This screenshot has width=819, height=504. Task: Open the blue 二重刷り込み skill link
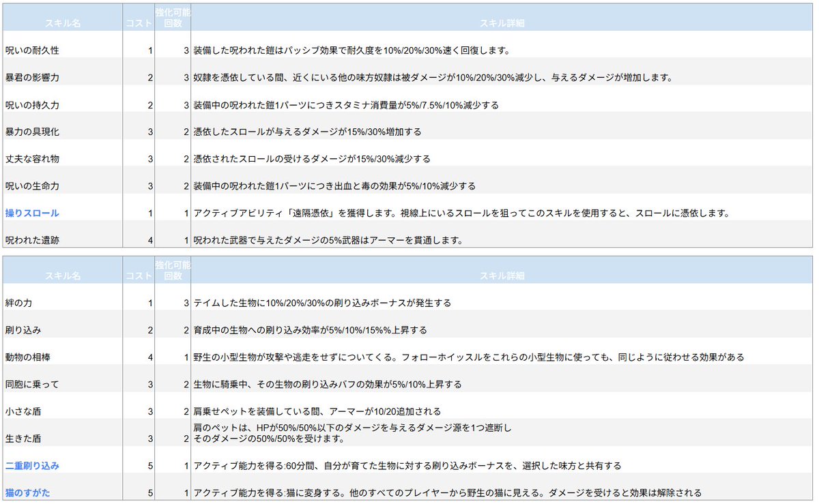coord(32,466)
